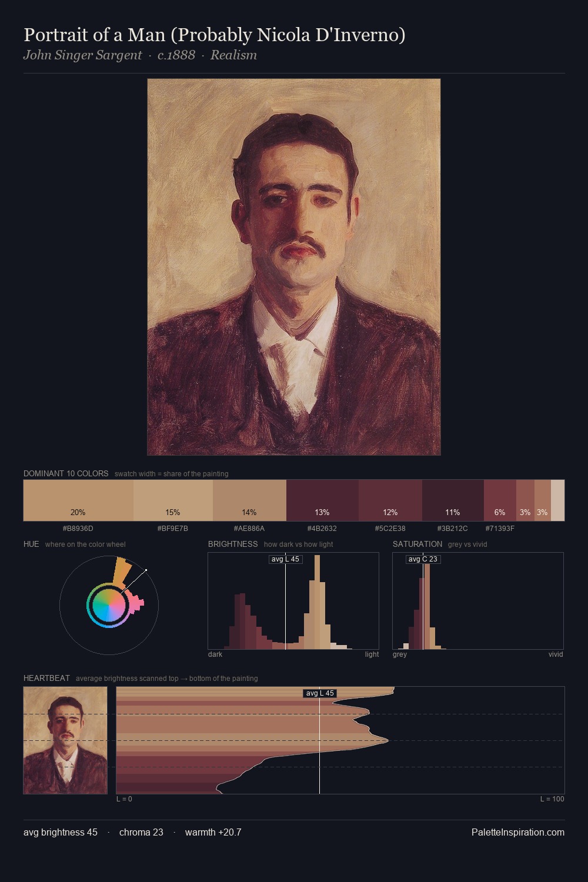Screen dimensions: 588x882
Task: Click the 'L = 0' axis label
Action: point(124,799)
